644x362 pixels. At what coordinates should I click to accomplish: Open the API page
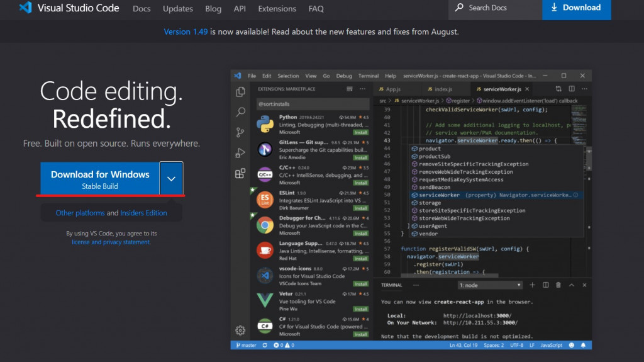click(240, 9)
